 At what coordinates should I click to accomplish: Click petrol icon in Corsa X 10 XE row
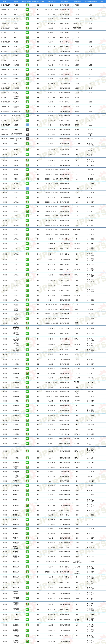(x=27, y=383)
